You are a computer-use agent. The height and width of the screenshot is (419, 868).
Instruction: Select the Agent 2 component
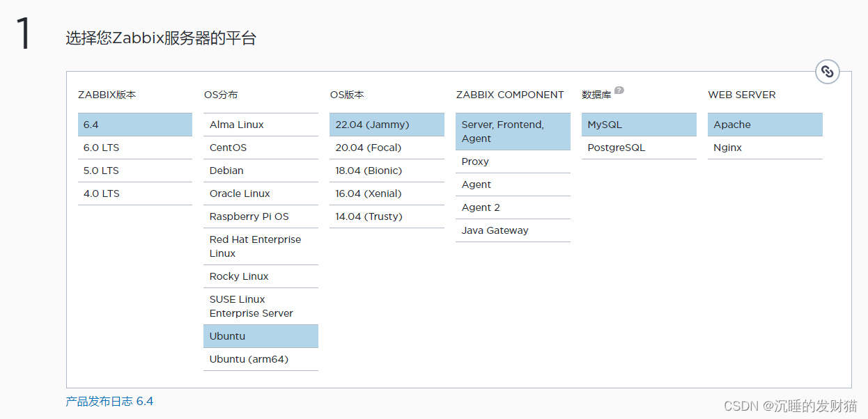[x=513, y=207]
